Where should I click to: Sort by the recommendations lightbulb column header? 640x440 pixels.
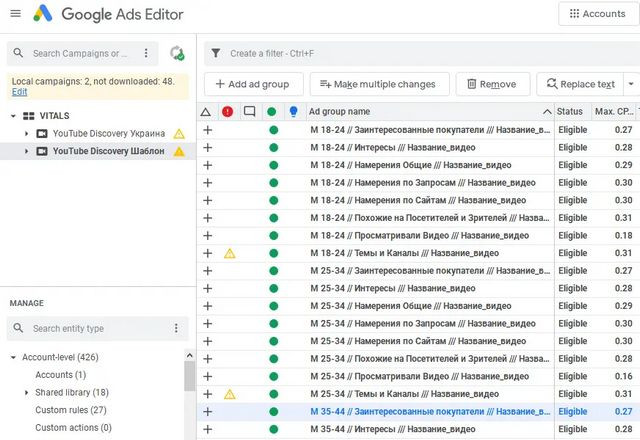pos(293,111)
